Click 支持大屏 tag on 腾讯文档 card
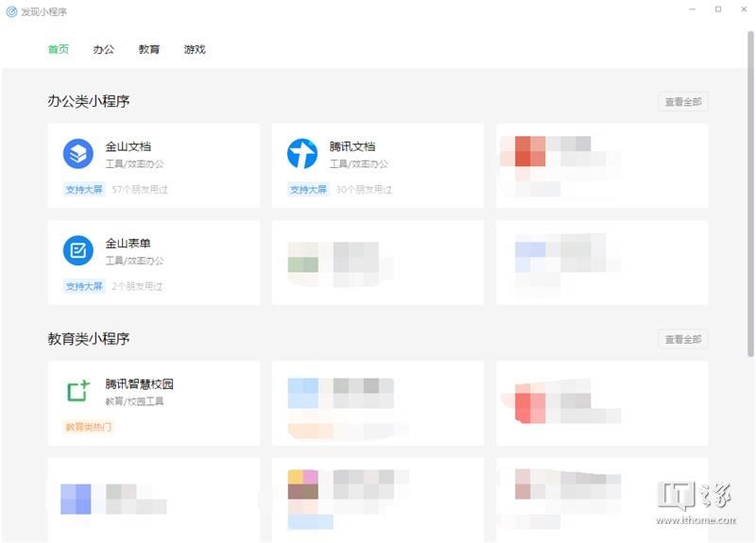The height and width of the screenshot is (543, 756). (x=308, y=190)
